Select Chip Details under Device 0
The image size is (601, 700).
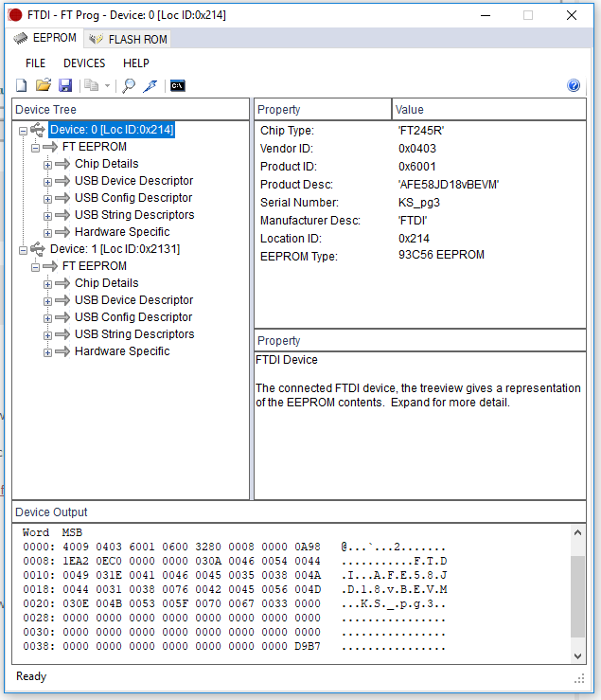(x=107, y=163)
